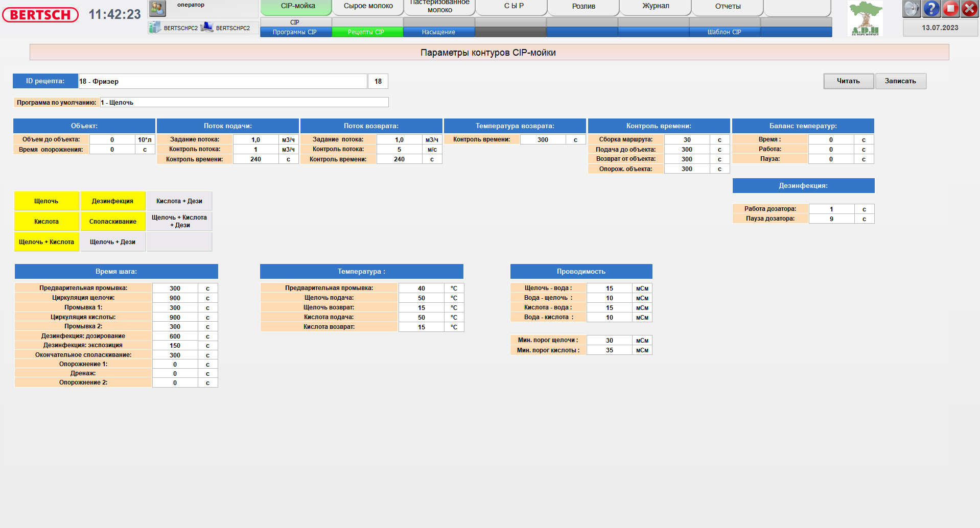The width and height of the screenshot is (980, 528).
Task: Click the operator user login icon
Action: tap(157, 8)
